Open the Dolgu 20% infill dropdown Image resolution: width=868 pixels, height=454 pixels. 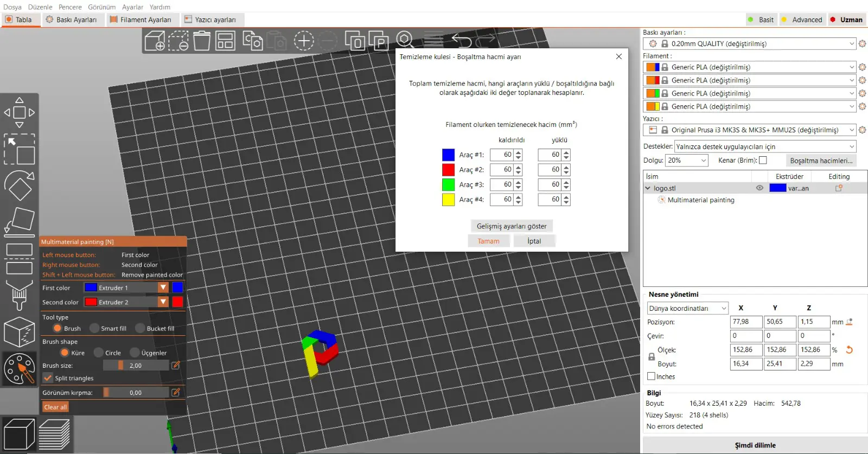(x=687, y=160)
